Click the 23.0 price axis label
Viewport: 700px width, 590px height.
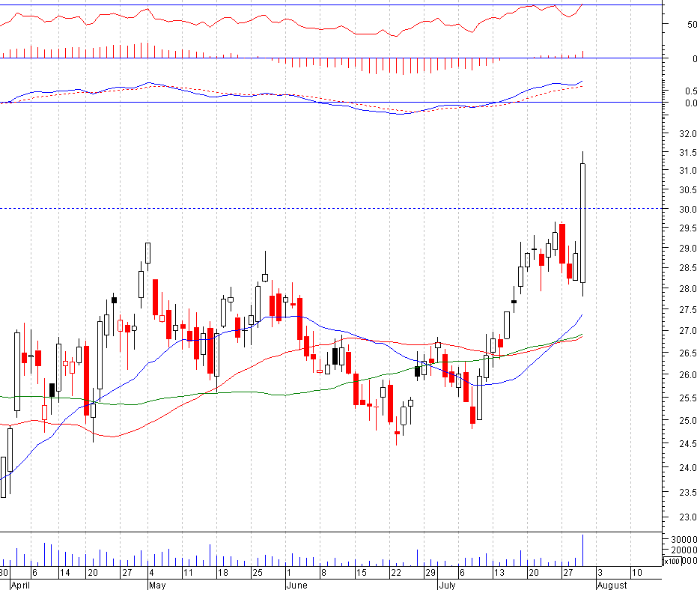coord(687,517)
